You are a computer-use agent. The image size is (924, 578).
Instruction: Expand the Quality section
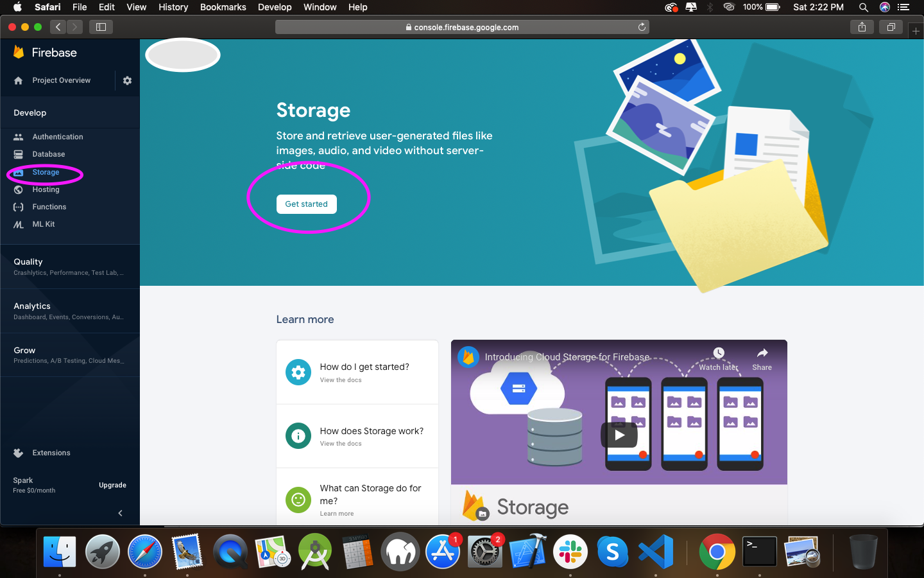pos(28,262)
